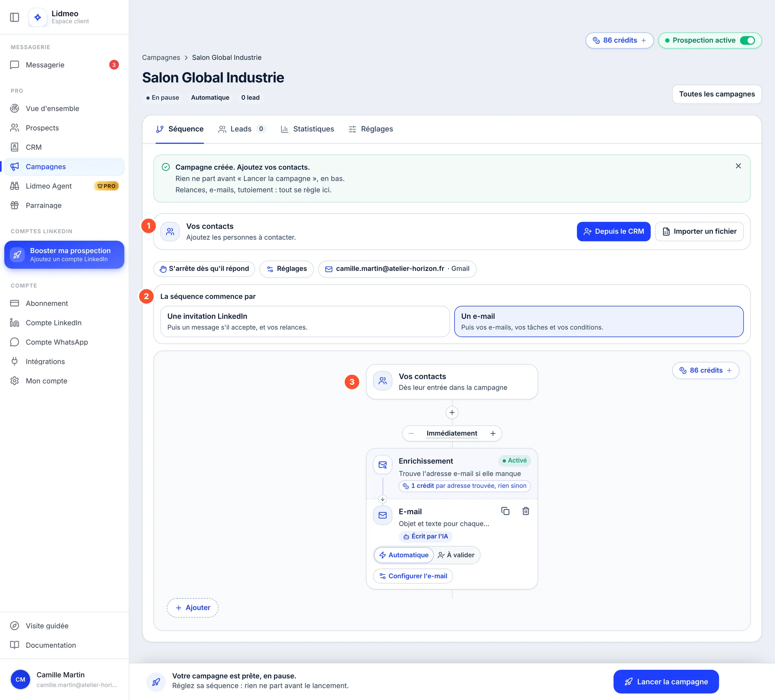Click the camille.martin Gmail sender chip
The width and height of the screenshot is (775, 700).
(x=397, y=269)
